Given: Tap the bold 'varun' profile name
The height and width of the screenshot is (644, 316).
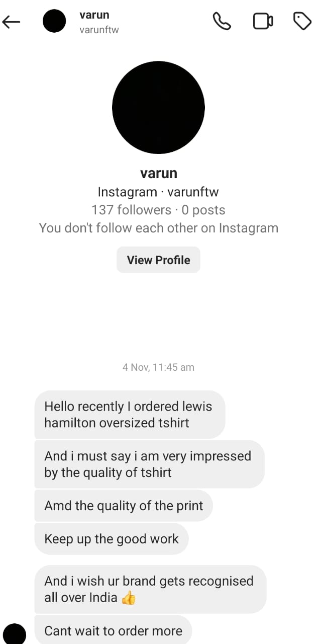Looking at the screenshot, I should tap(158, 174).
